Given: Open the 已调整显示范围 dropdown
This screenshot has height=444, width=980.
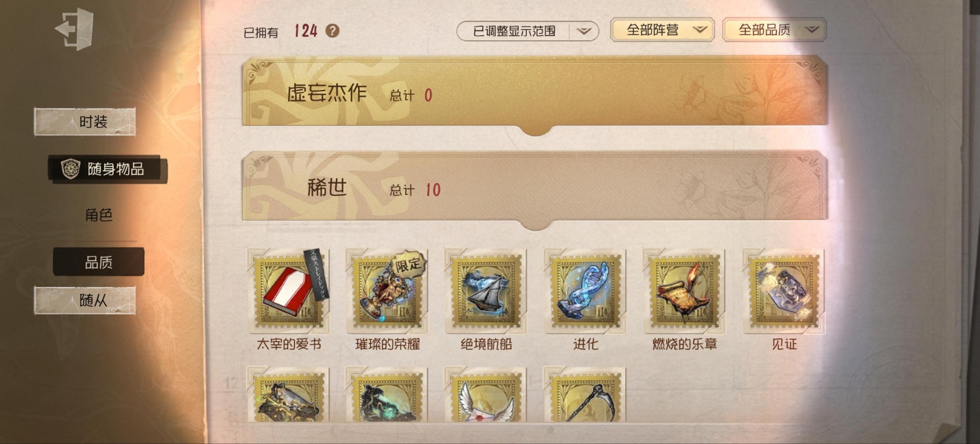Looking at the screenshot, I should [x=527, y=31].
